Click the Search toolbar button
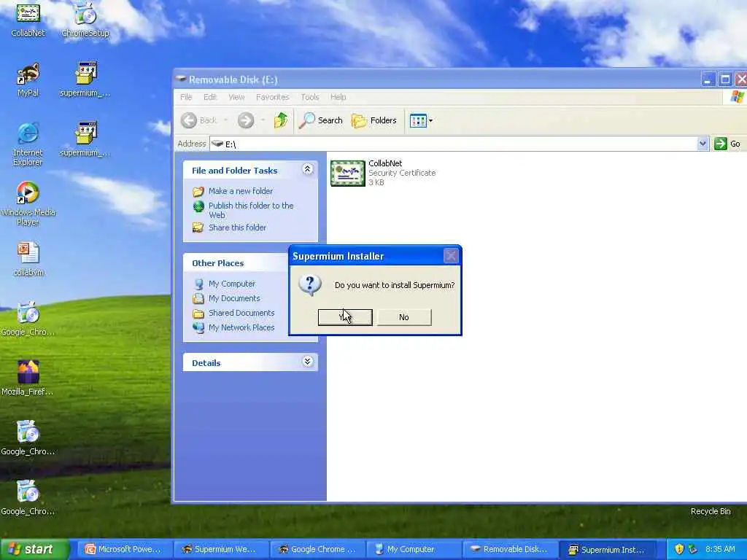 click(x=321, y=120)
